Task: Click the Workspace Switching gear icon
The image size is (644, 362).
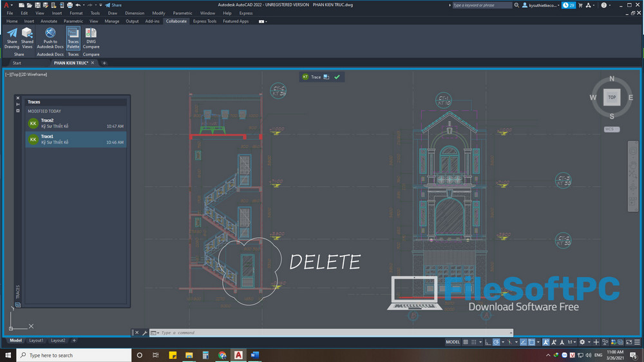Action: point(582,342)
